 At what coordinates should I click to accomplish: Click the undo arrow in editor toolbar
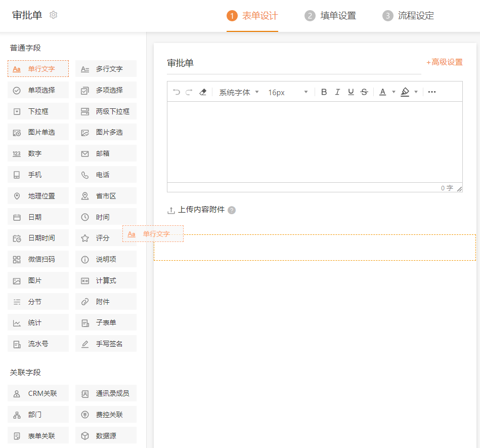click(177, 92)
